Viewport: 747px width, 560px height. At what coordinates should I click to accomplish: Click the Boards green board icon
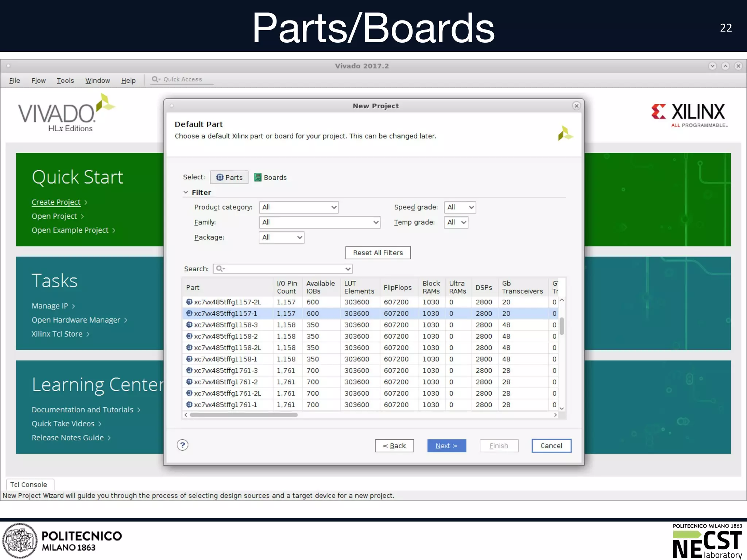(258, 177)
